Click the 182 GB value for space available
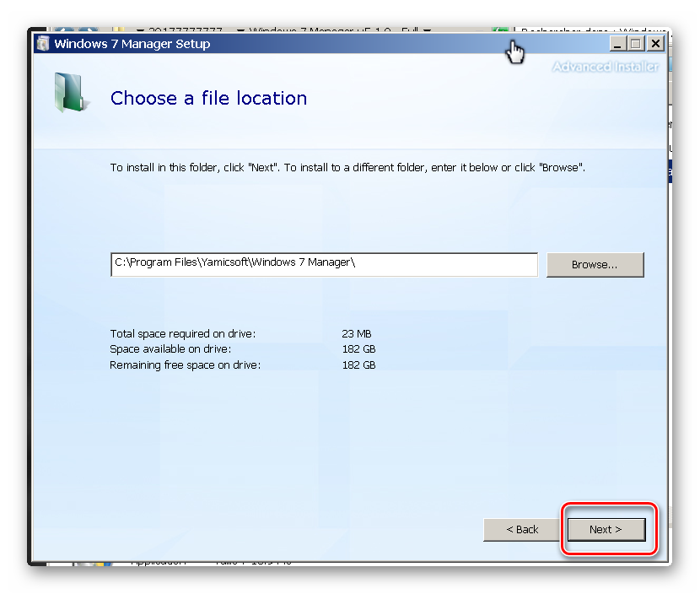This screenshot has width=700, height=594. click(x=358, y=348)
